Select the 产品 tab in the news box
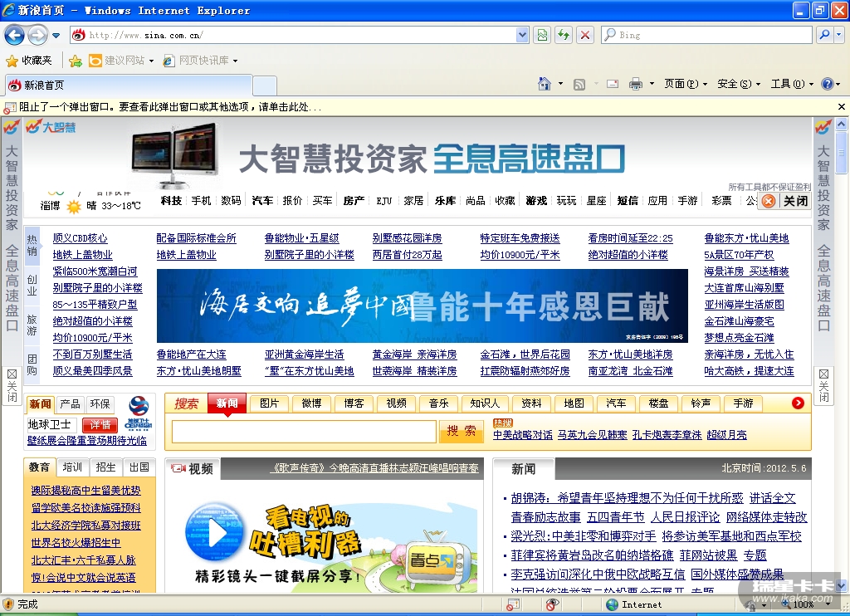 (x=70, y=404)
